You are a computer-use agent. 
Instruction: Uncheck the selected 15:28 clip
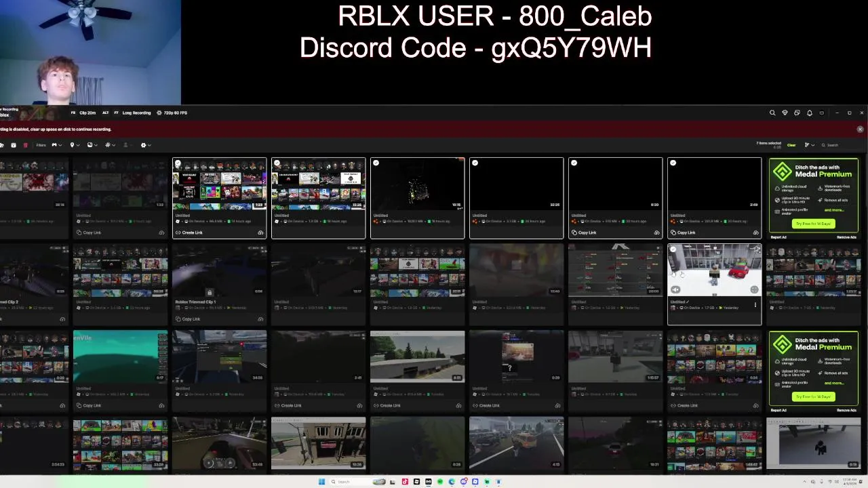pos(277,163)
